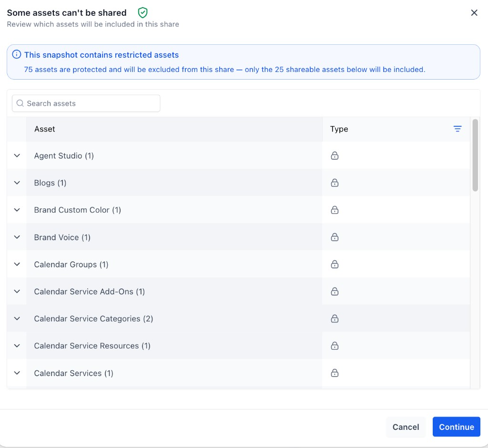The image size is (488, 448).
Task: Click the "Review which assets" subtitle
Action: coord(93,24)
